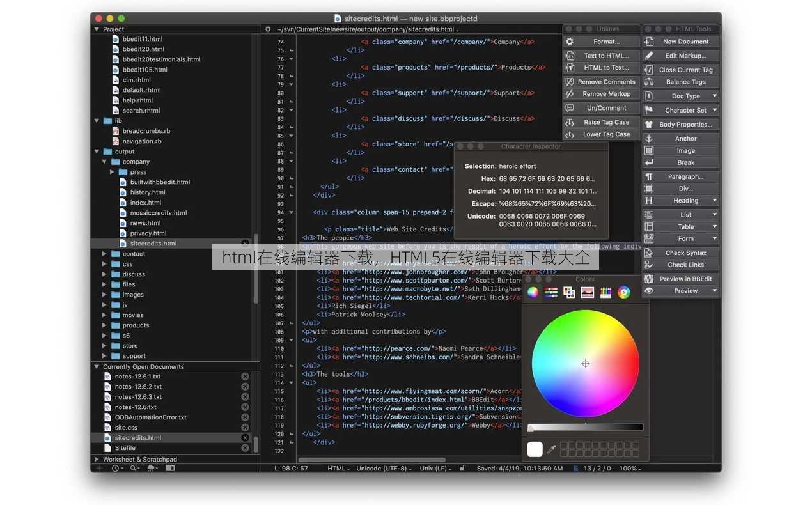Image resolution: width=812 pixels, height=505 pixels.
Task: Collapse the Project section triangle
Action: (x=97, y=29)
